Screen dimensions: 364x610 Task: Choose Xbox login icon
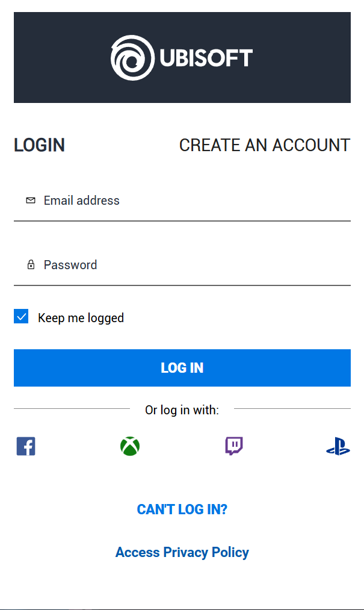pyautogui.click(x=130, y=446)
